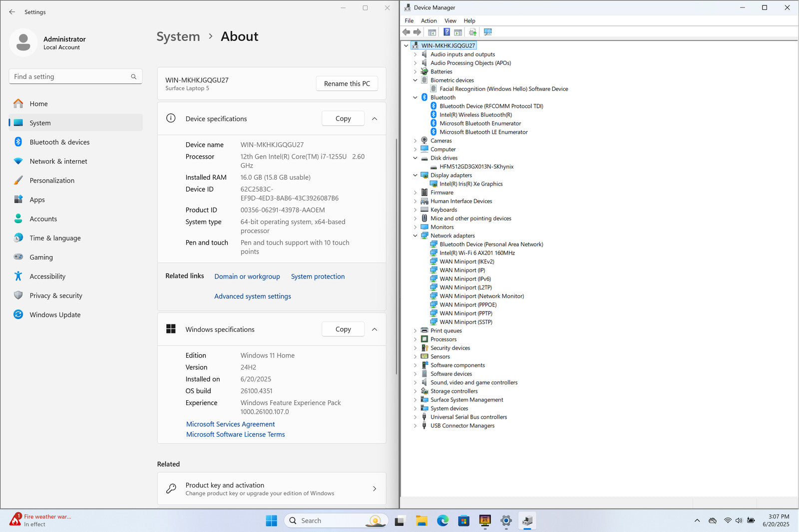Click the Forward arrow in Device Manager toolbar
Screen dimensions: 799x532
(417, 32)
